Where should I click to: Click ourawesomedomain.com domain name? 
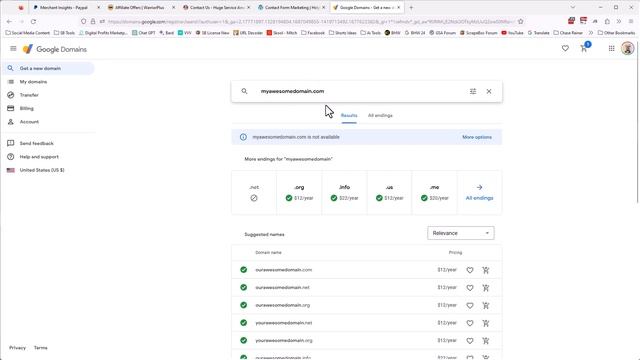pyautogui.click(x=284, y=270)
